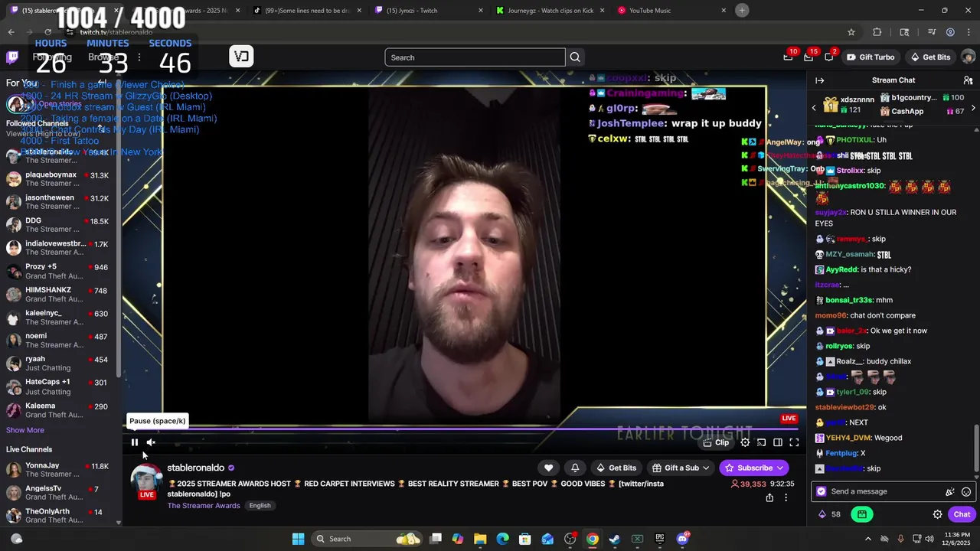Open stableronaldo channel name link
Screen dimensions: 980x551
tap(196, 468)
